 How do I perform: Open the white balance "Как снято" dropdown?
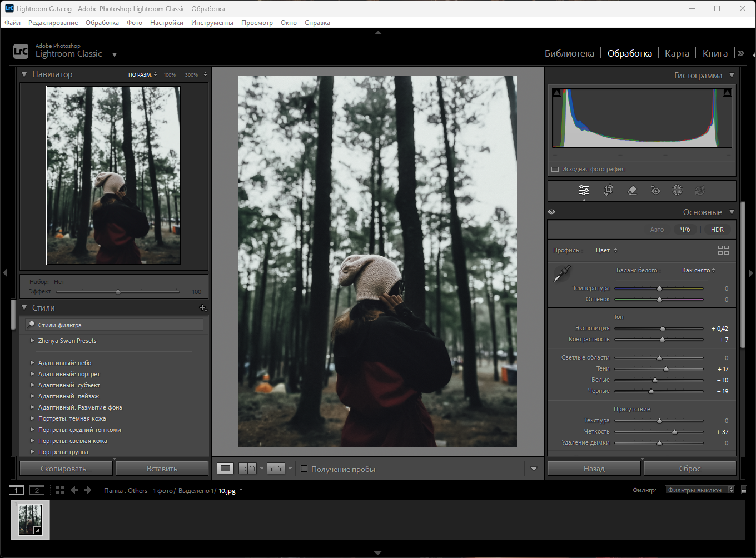click(698, 270)
